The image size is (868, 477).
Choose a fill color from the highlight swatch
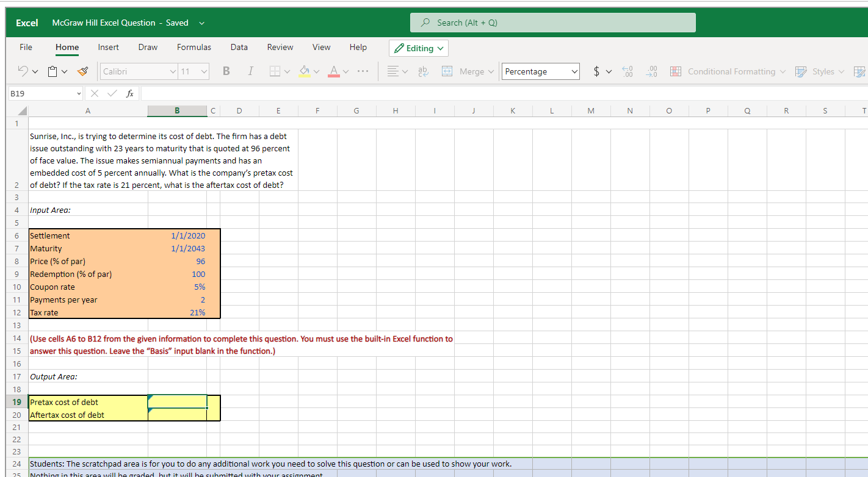point(305,71)
